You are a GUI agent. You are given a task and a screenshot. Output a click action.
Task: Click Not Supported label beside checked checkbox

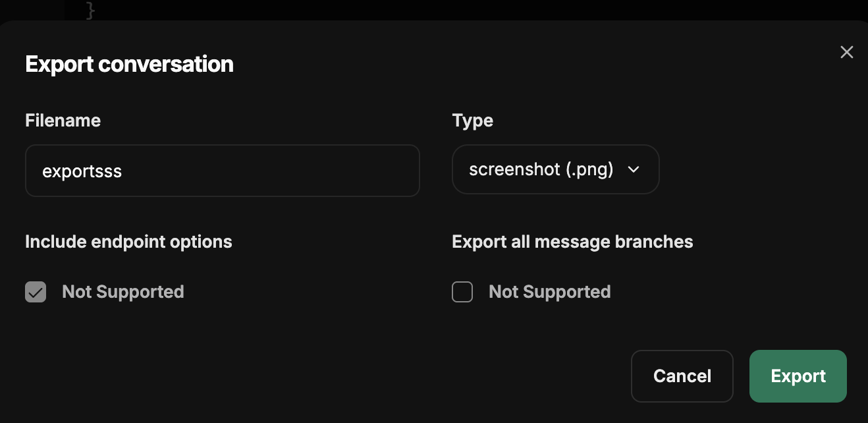coord(123,292)
